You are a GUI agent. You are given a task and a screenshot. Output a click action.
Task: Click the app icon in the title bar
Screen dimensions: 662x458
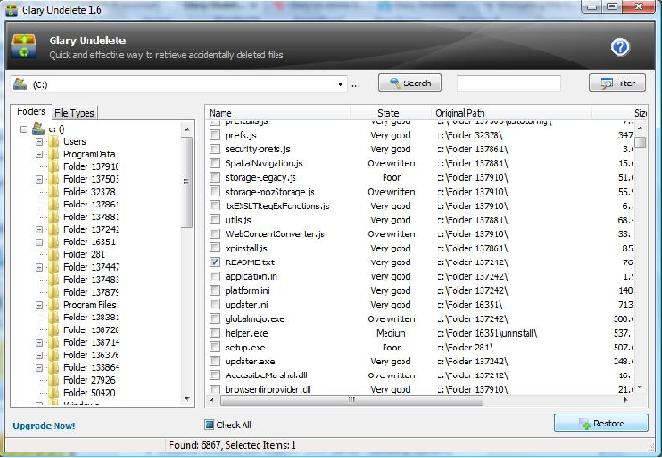coord(12,10)
